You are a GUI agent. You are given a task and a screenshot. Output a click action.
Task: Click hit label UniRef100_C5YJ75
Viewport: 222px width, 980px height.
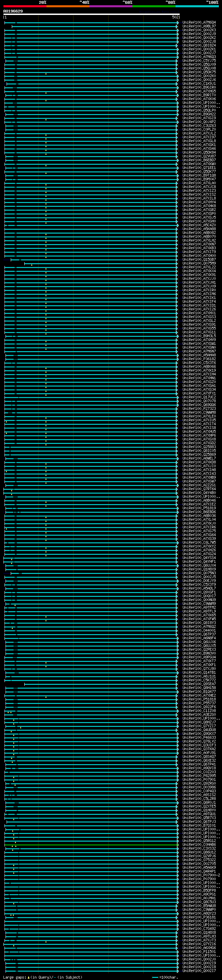point(199,61)
